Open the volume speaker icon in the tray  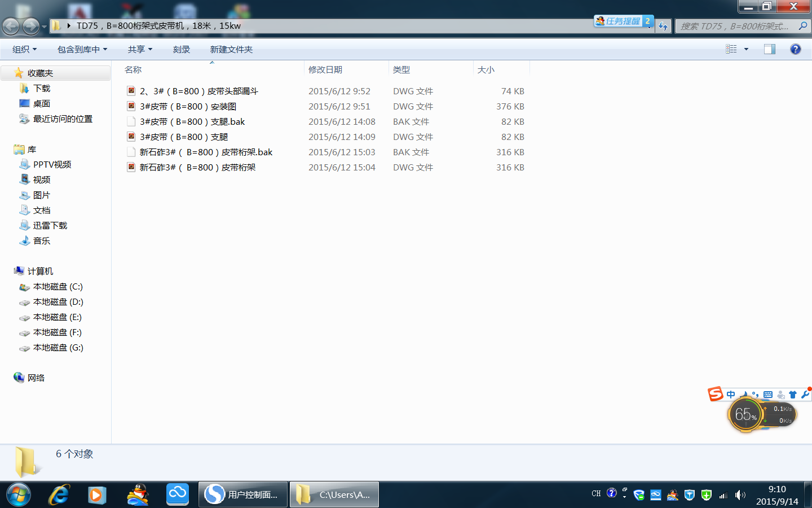[x=740, y=495]
